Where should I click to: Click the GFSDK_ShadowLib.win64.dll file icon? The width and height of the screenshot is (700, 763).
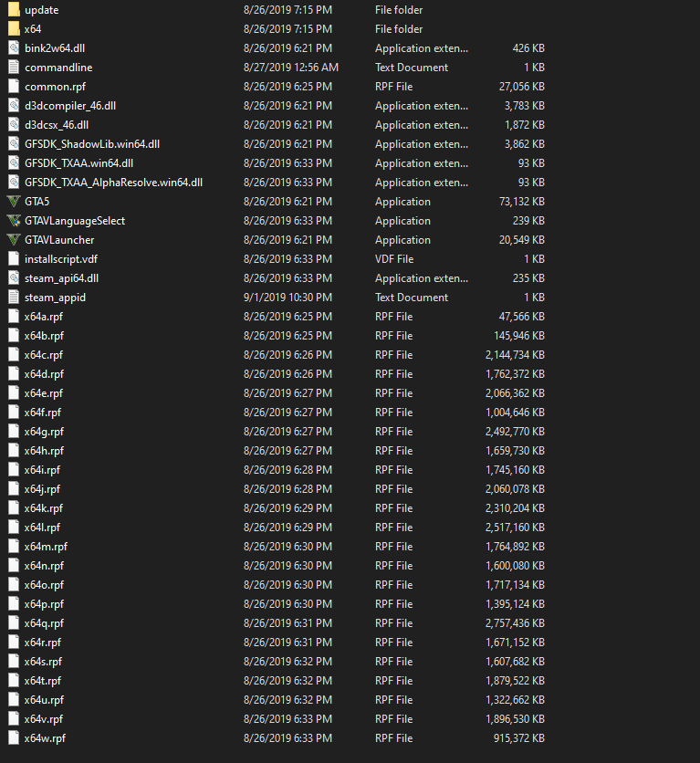14,144
